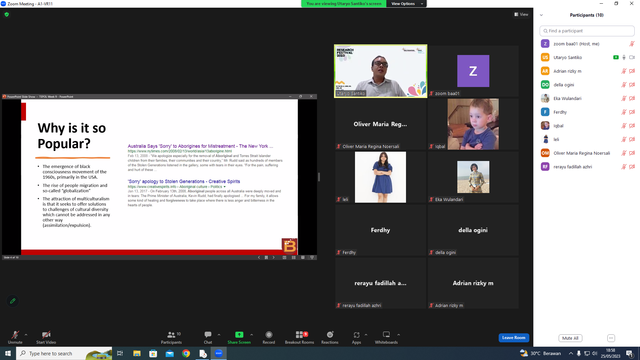
Task: Click Mute All in participants panel
Action: (570, 338)
